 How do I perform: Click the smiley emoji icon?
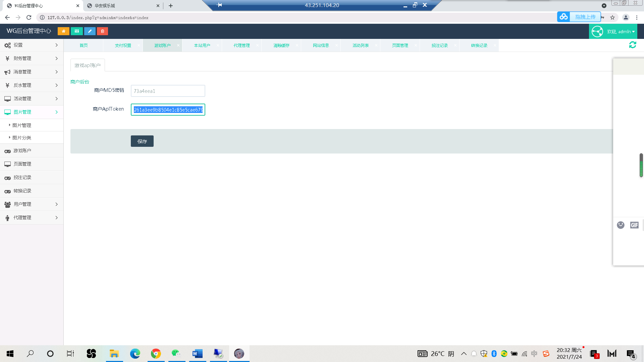pos(621,225)
